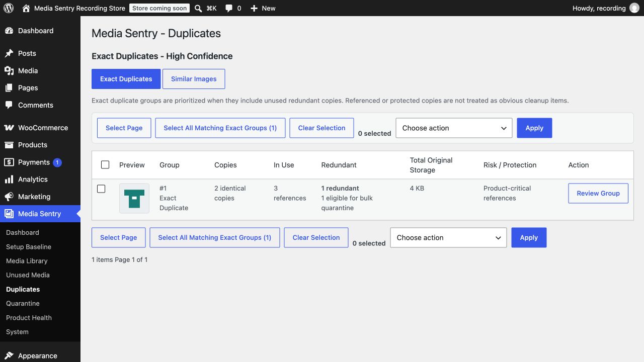Switch to the Similar Images tab
Viewport: 644px width, 362px height.
click(194, 79)
